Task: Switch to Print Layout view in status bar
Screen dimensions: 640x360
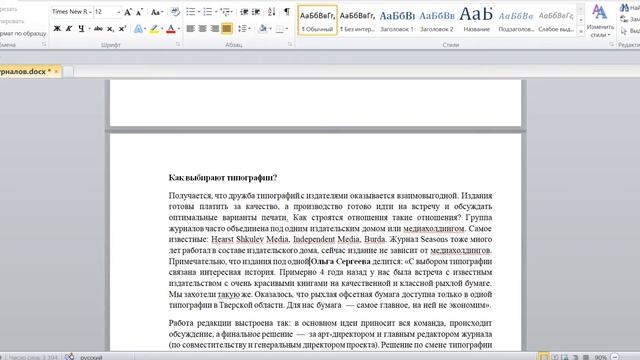Action: tap(544, 357)
